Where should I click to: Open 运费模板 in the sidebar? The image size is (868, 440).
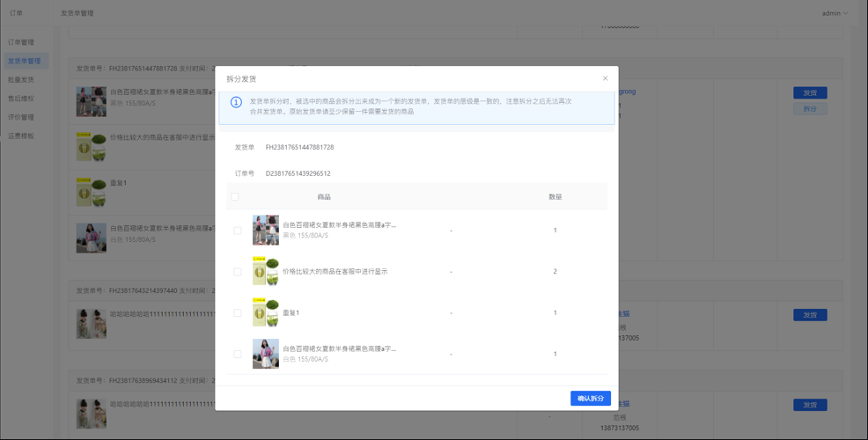pos(21,136)
